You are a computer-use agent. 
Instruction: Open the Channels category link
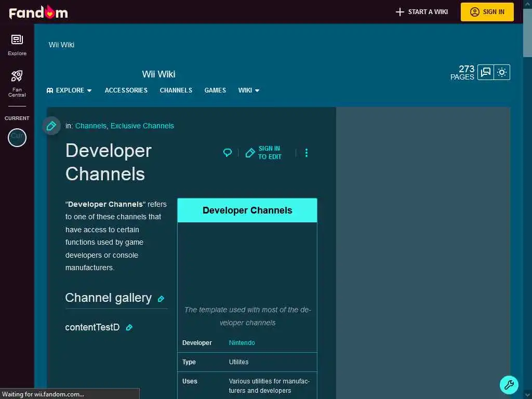point(90,126)
